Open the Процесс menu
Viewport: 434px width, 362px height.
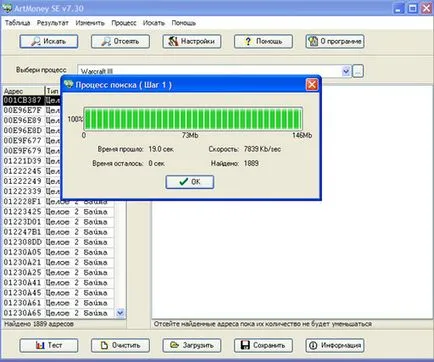click(x=124, y=23)
